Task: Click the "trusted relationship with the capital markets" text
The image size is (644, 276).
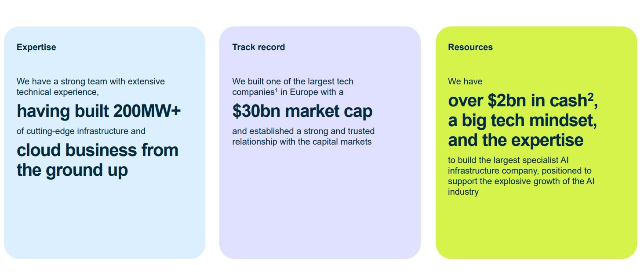Action: 303,136
